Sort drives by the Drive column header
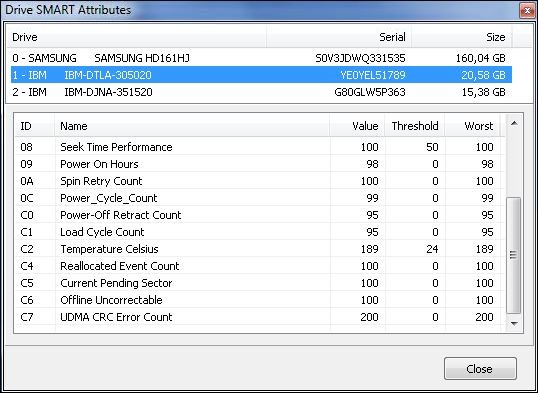 [x=137, y=37]
